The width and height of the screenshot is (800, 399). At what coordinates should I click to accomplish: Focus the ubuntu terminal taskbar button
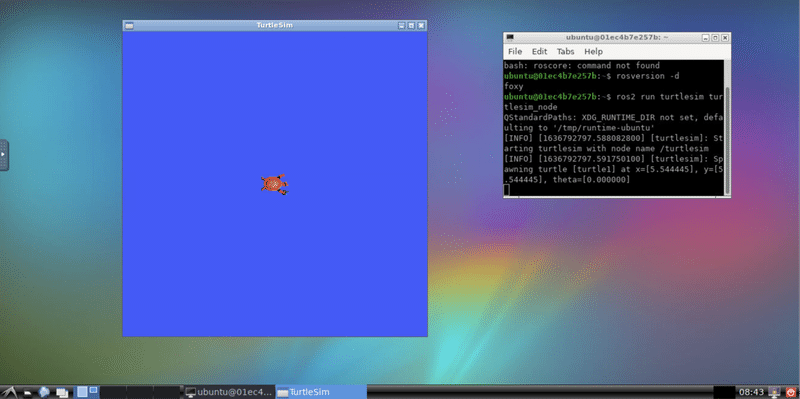click(229, 392)
